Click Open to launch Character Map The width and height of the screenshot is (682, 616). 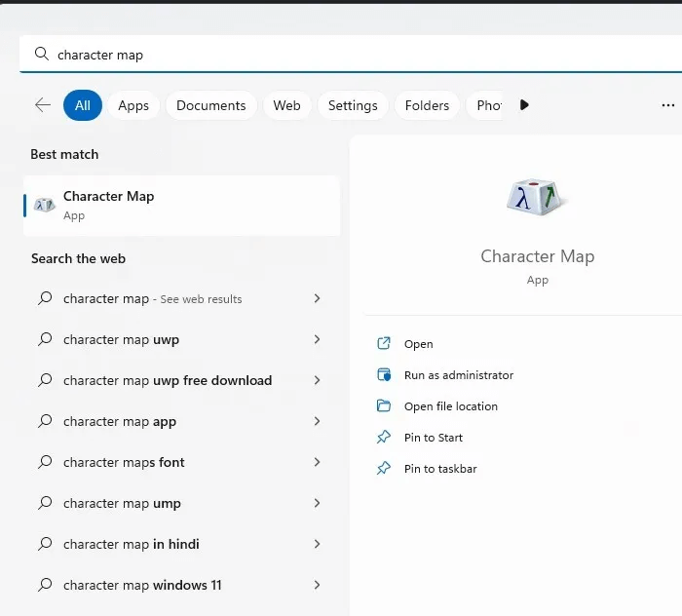[x=418, y=344]
